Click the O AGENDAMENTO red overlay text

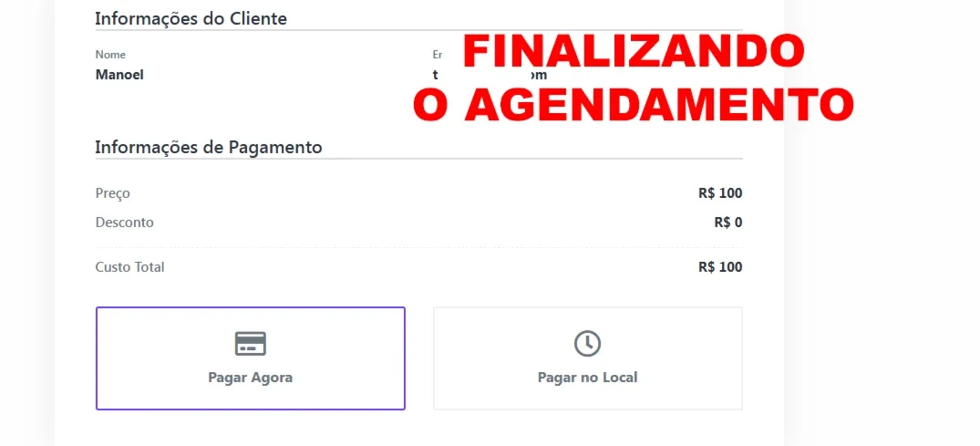633,105
